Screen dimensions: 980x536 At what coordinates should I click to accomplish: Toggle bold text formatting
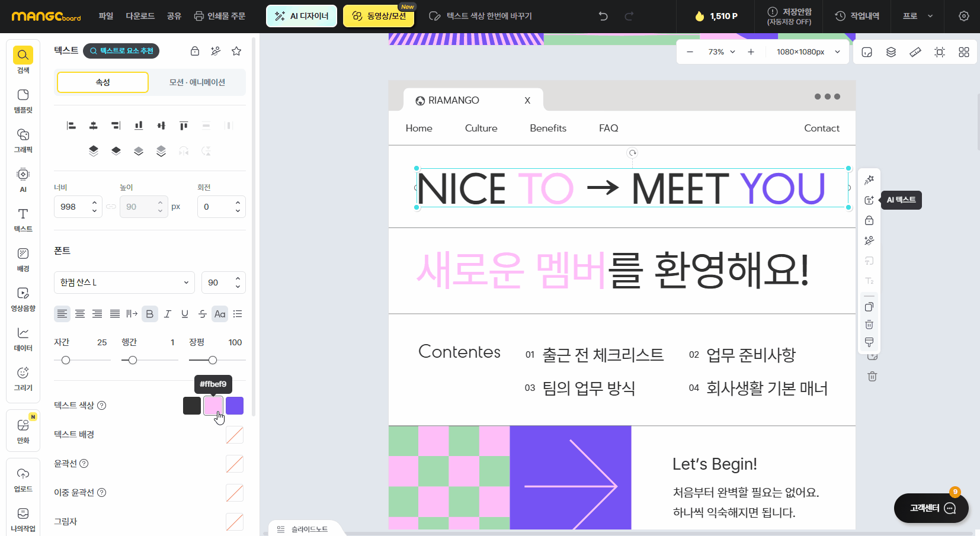pyautogui.click(x=150, y=314)
